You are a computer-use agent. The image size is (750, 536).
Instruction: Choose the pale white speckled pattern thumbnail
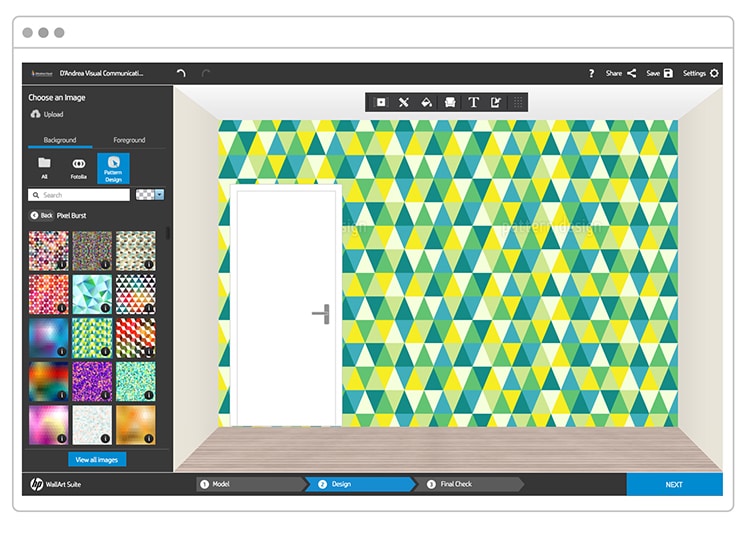92,425
